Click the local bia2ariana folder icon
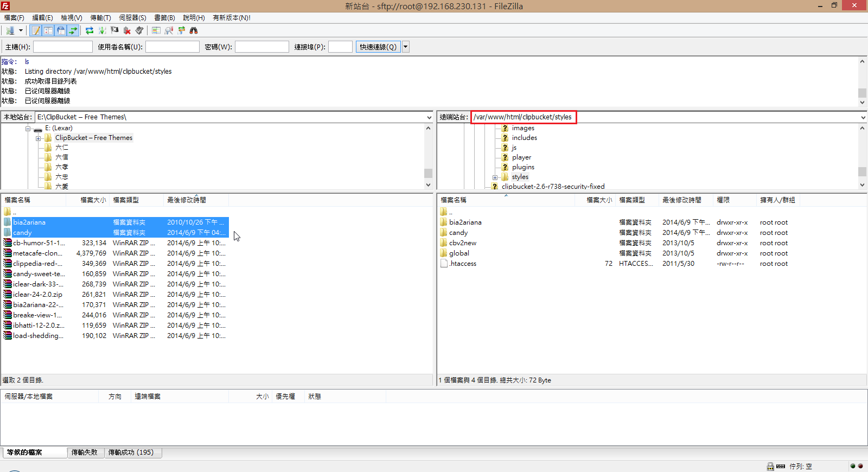 click(8, 222)
